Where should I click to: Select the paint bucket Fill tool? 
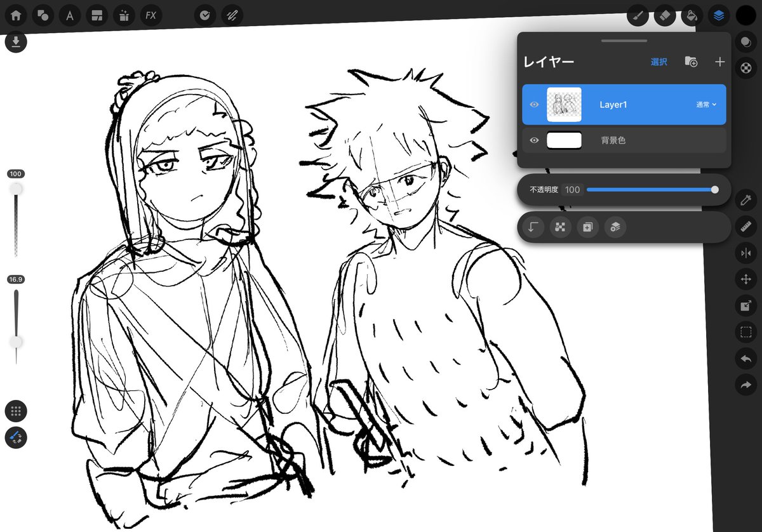(x=692, y=15)
